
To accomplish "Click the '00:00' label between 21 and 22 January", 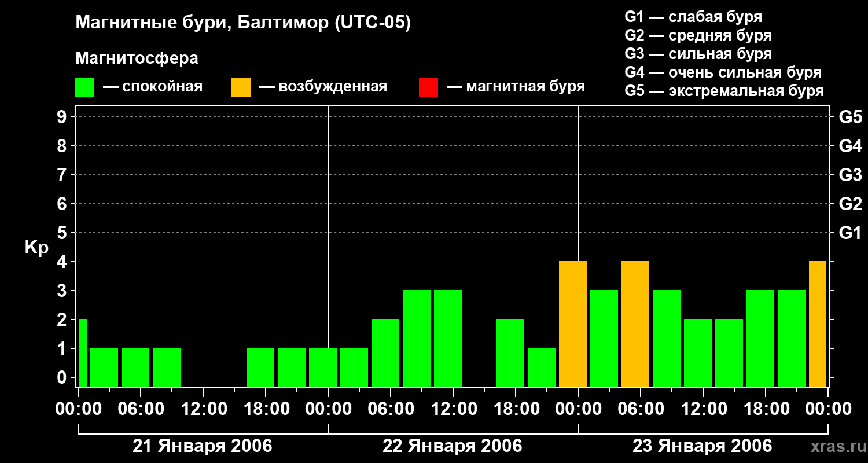I will click(x=328, y=409).
